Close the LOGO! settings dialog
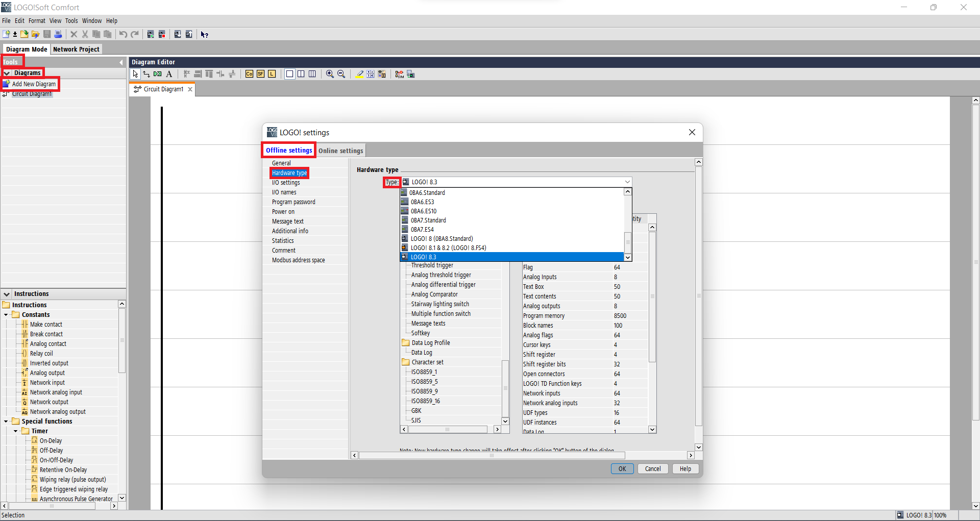Image resolution: width=980 pixels, height=521 pixels. [x=692, y=132]
